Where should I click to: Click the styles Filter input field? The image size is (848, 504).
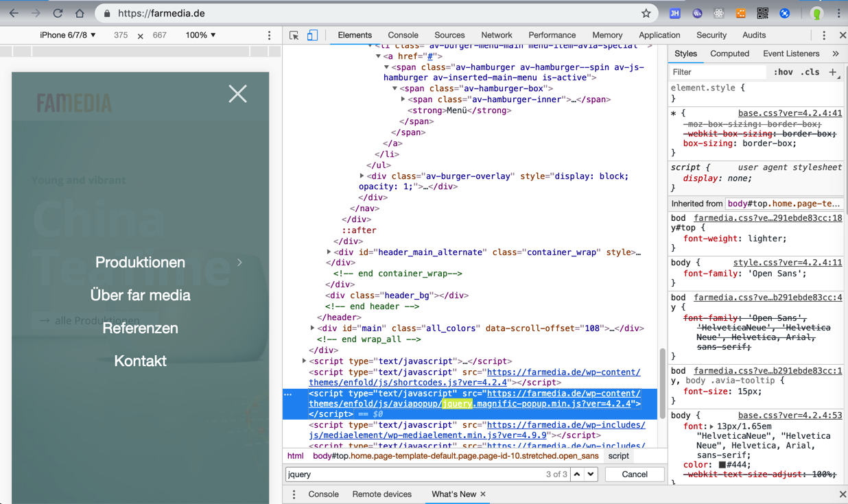click(x=717, y=72)
